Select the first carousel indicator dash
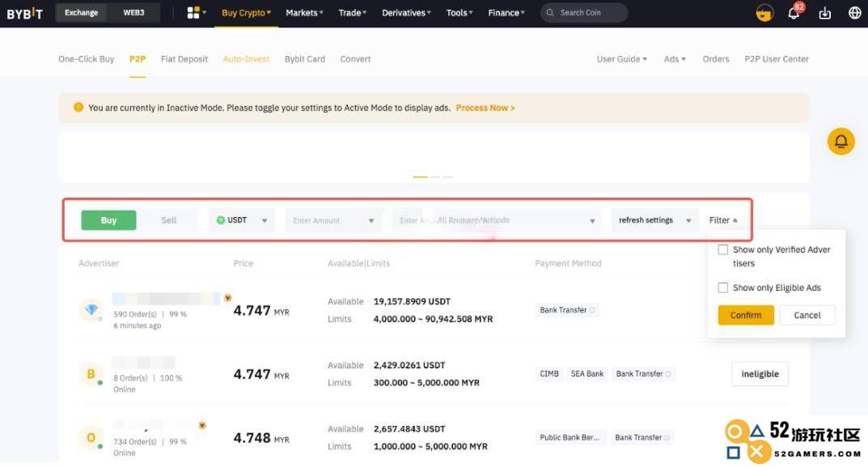This screenshot has height=468, width=868. pyautogui.click(x=420, y=177)
